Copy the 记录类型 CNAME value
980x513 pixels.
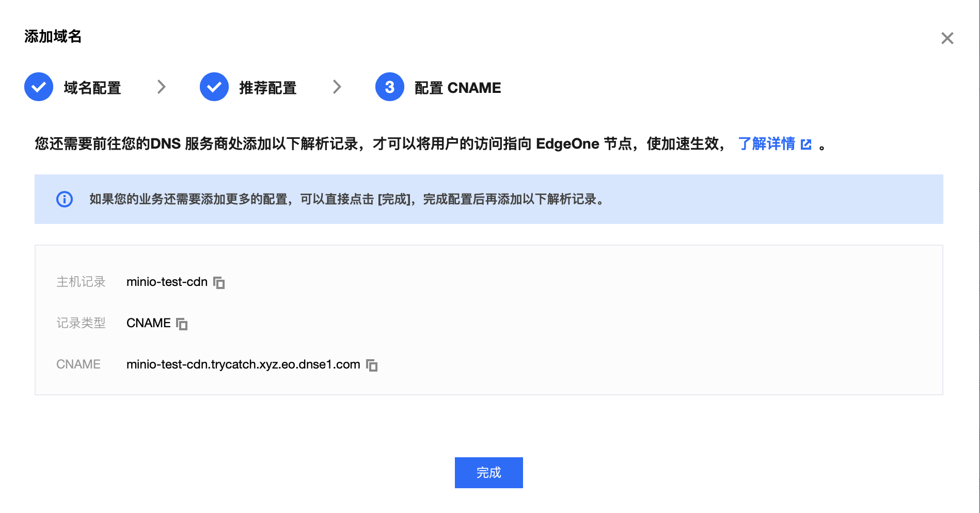[x=182, y=324]
